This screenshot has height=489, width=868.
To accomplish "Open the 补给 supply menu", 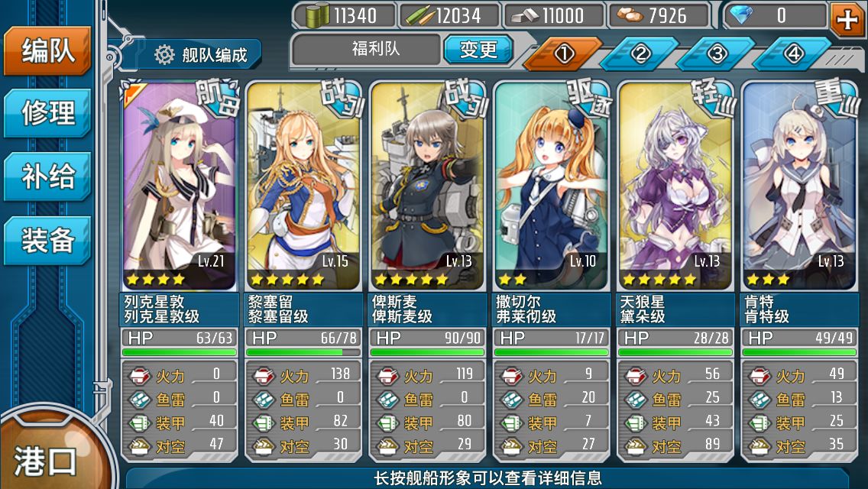I will pyautogui.click(x=47, y=176).
